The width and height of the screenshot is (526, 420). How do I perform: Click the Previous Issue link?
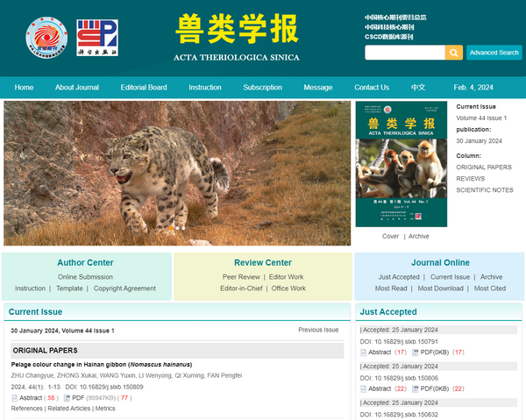pos(317,330)
